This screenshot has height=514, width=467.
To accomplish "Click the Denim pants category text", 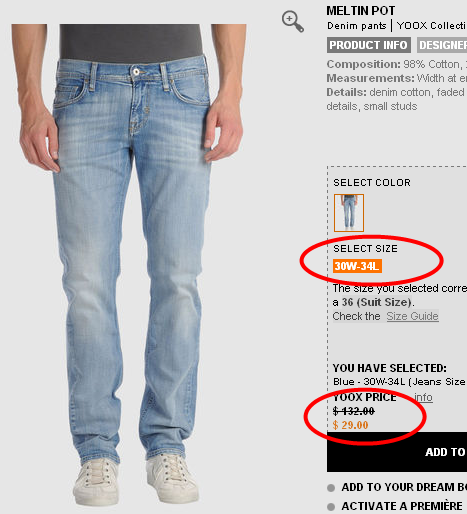I will 356,26.
